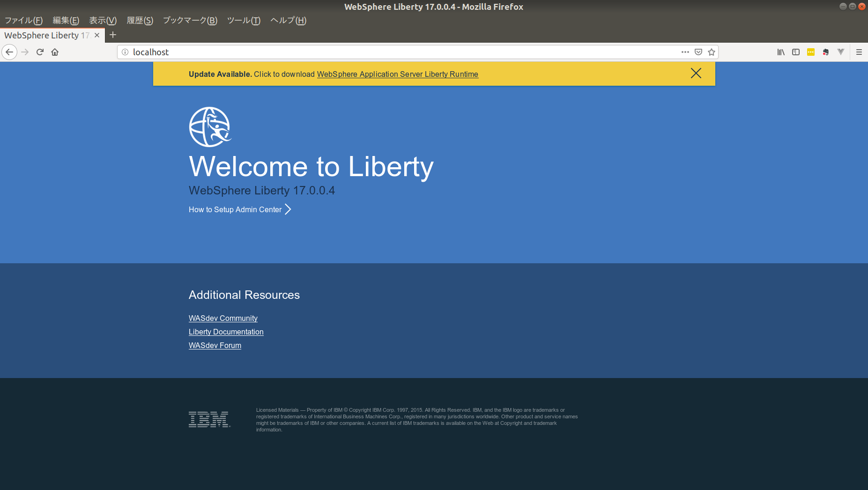Image resolution: width=868 pixels, height=490 pixels.
Task: Click inside the localhost address bar
Action: [x=328, y=52]
